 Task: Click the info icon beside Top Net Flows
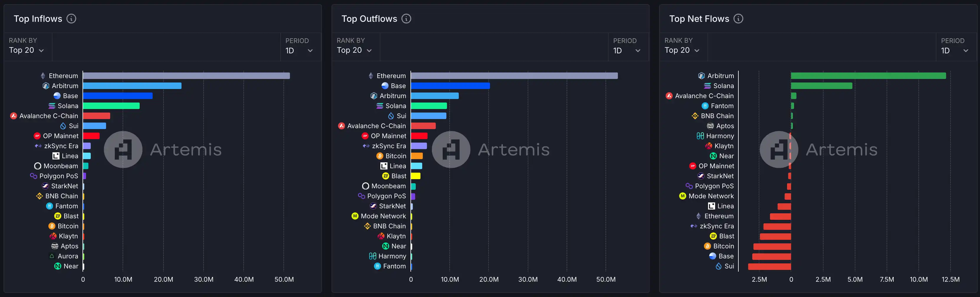coord(738,19)
